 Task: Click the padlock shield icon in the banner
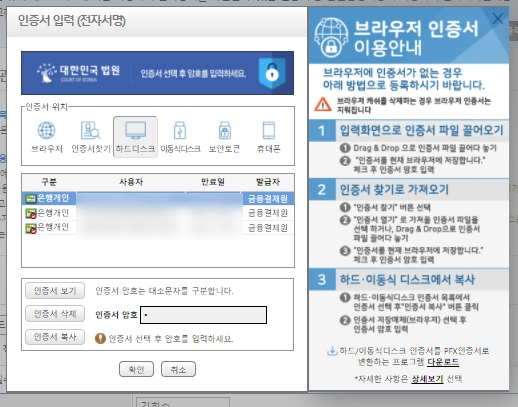[272, 73]
